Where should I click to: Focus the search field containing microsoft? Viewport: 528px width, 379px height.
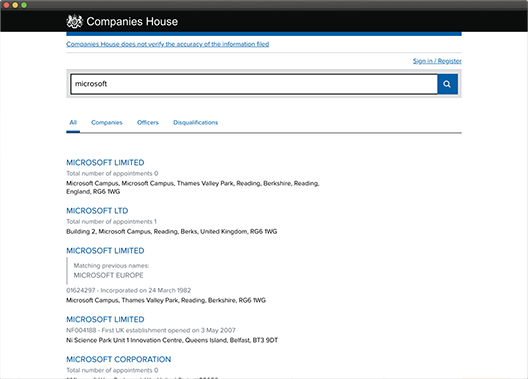(x=254, y=84)
